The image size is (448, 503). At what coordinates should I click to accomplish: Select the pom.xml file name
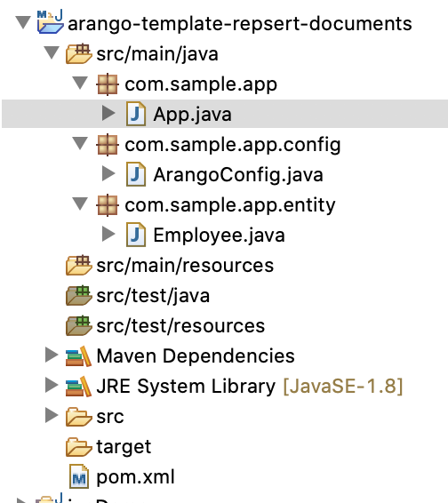[x=135, y=477]
